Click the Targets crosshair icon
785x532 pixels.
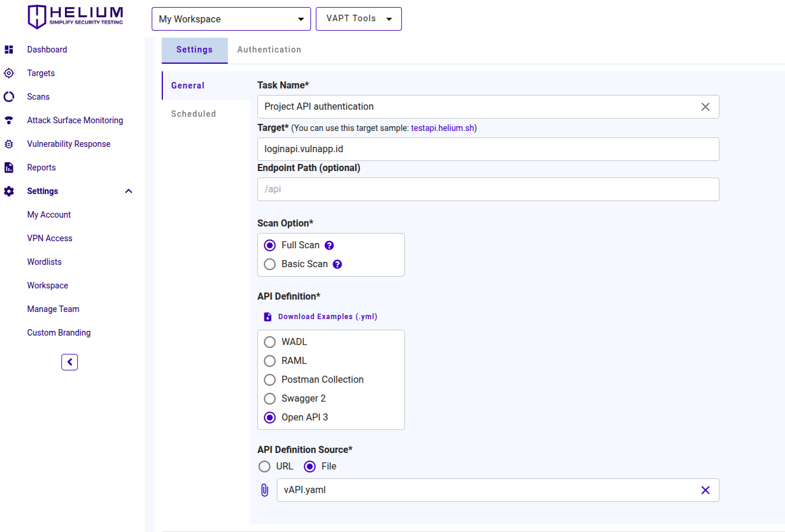pos(9,73)
